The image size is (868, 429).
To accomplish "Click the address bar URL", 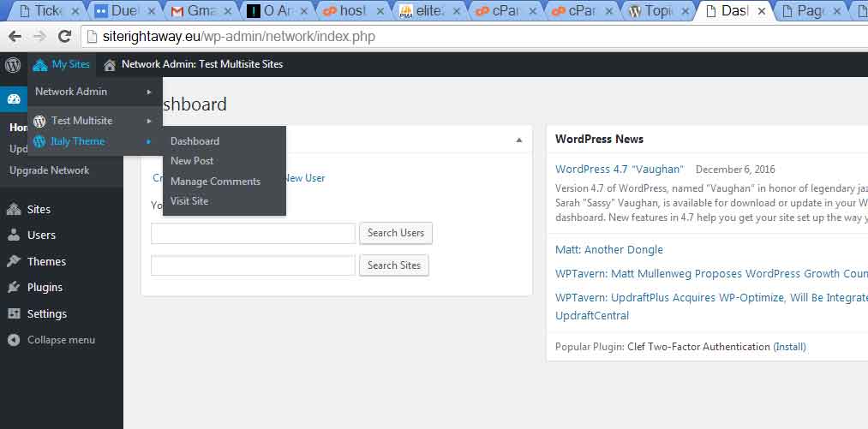I will tap(238, 37).
